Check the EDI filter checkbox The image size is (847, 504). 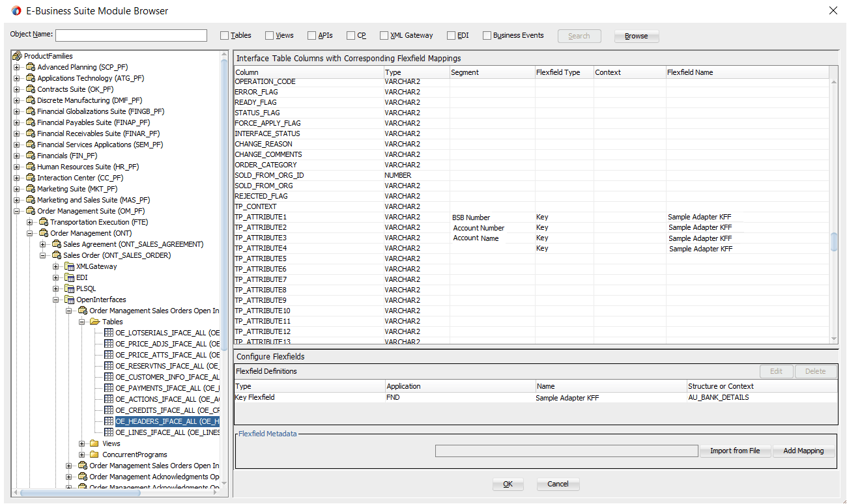pos(451,36)
